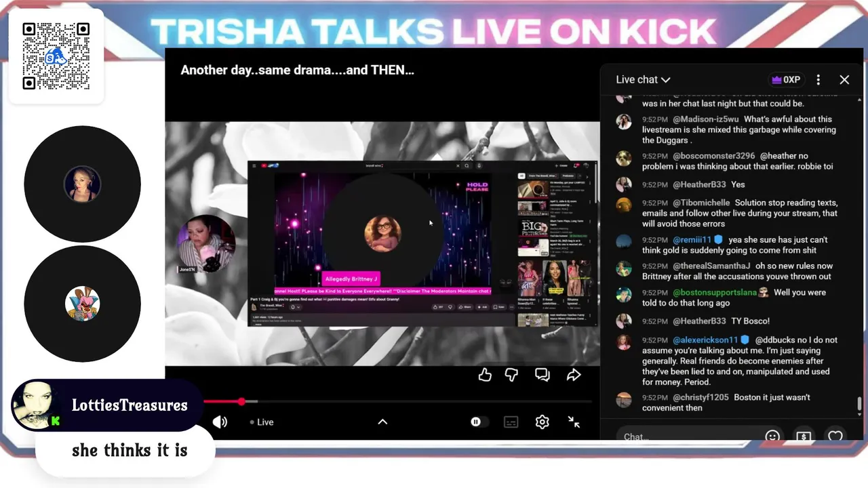Click the lower vinyl record rabbit avatar

pyautogui.click(x=83, y=303)
